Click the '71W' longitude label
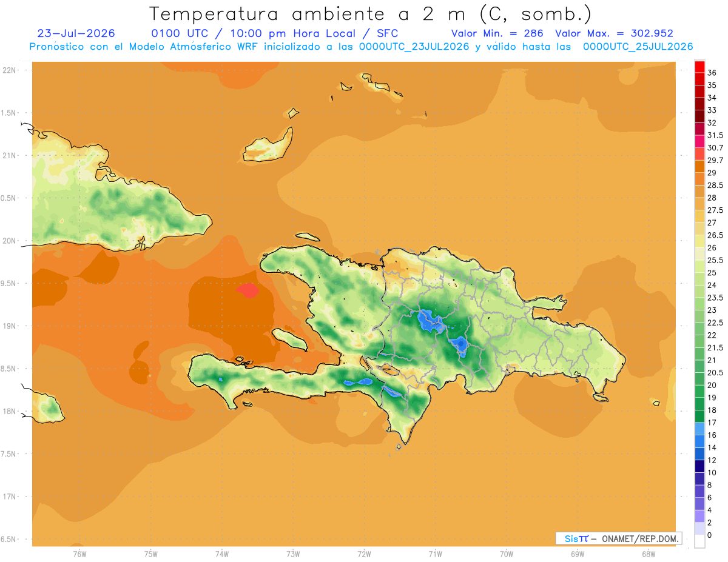Screen dimensions: 728x562 pos(435,554)
